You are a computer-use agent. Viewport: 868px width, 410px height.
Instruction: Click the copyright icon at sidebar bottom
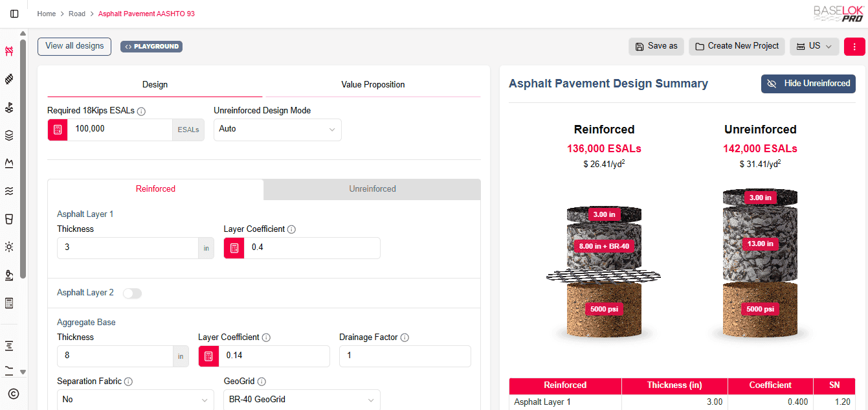click(x=14, y=393)
